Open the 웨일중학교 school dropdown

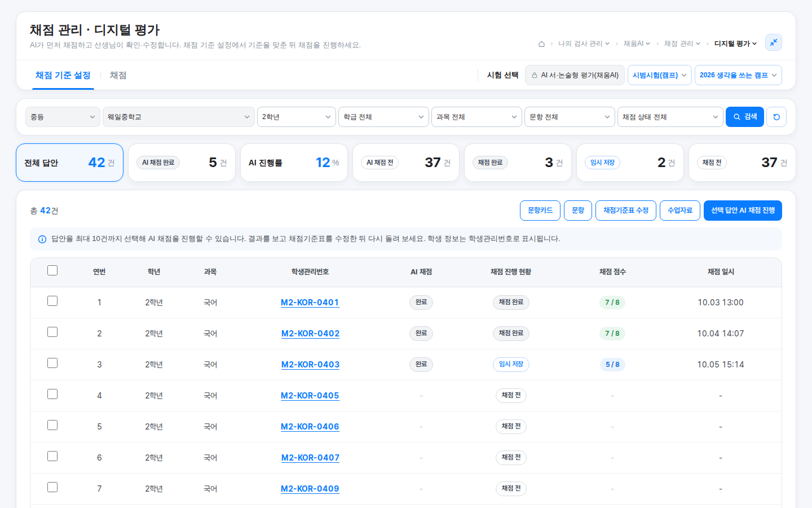pos(178,117)
